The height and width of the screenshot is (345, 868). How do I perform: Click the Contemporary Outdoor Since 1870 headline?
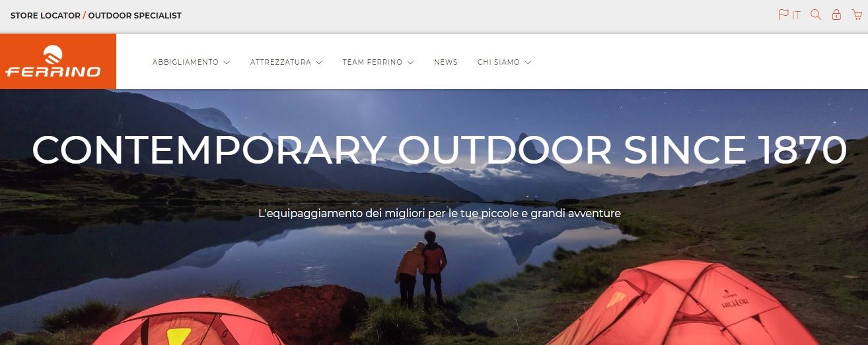coord(439,151)
